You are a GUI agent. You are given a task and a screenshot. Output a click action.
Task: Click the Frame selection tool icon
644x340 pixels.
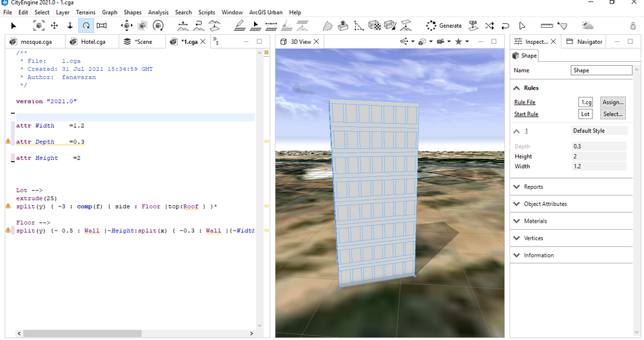tap(39, 26)
